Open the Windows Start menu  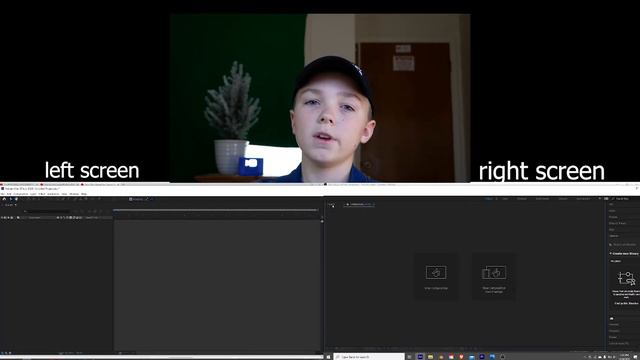pos(328,357)
